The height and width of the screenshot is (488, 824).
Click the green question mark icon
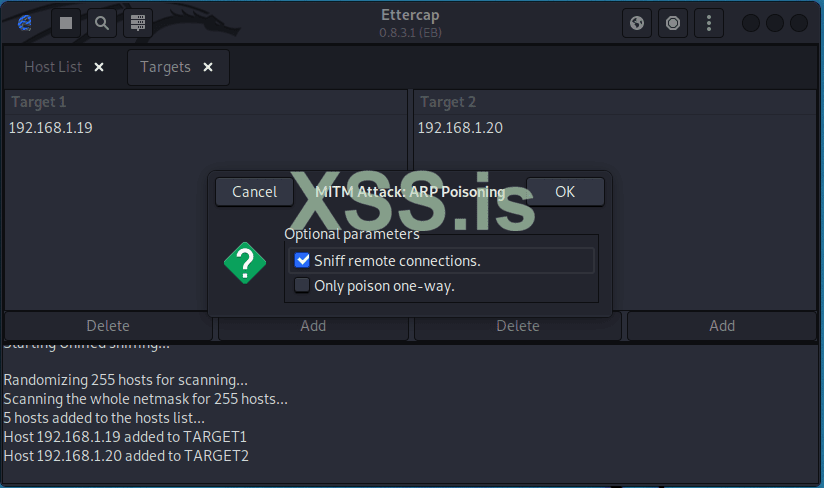tap(245, 263)
